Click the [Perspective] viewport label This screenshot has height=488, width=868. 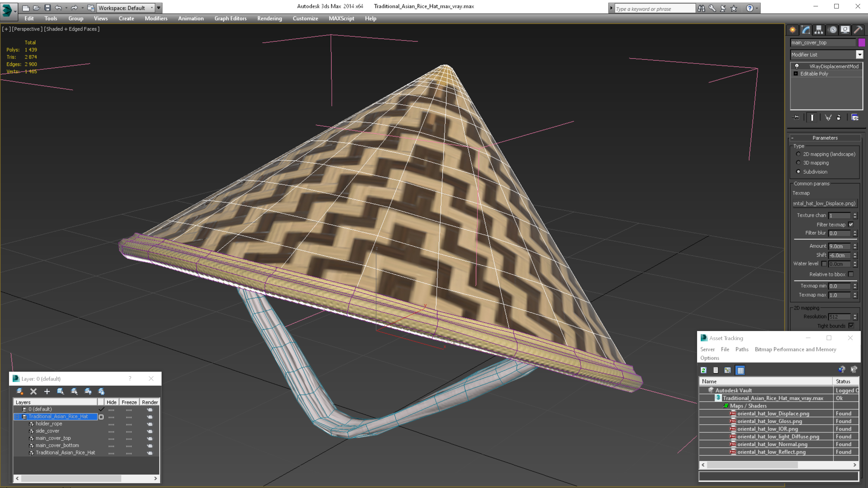[x=27, y=29]
